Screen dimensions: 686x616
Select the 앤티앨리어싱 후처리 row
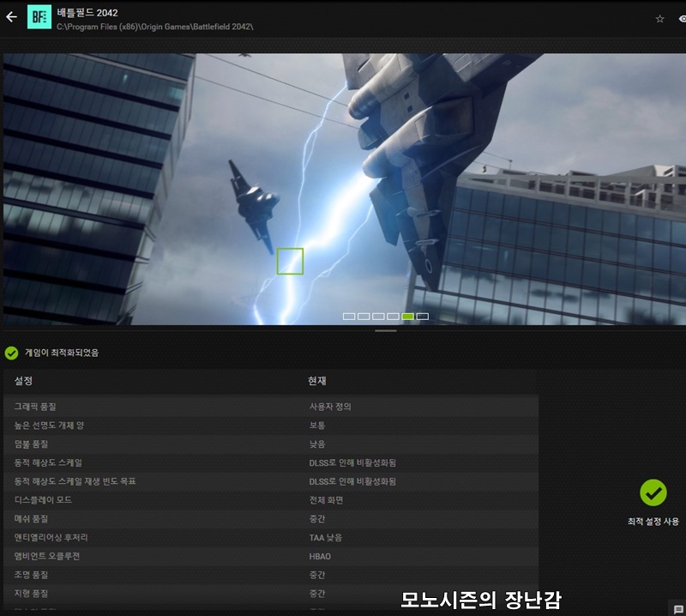click(x=271, y=538)
